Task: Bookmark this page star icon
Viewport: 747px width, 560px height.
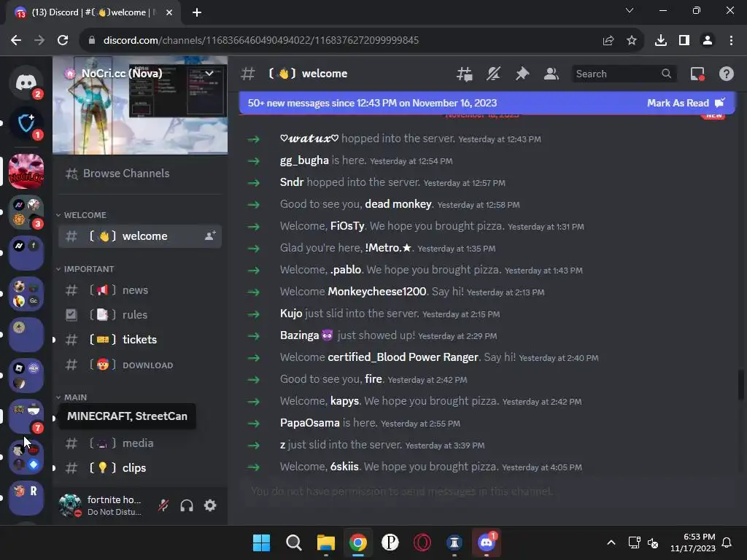Action: tap(632, 41)
